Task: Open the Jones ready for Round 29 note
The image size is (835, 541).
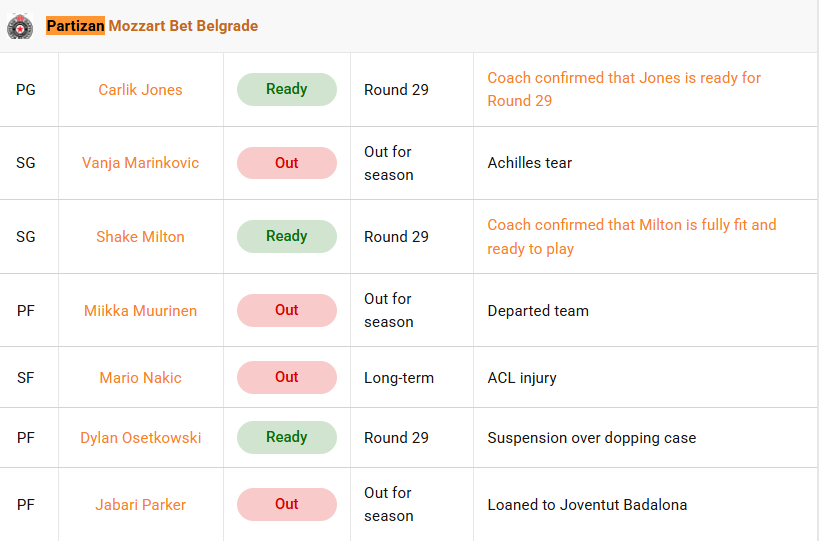Action: pyautogui.click(x=623, y=89)
